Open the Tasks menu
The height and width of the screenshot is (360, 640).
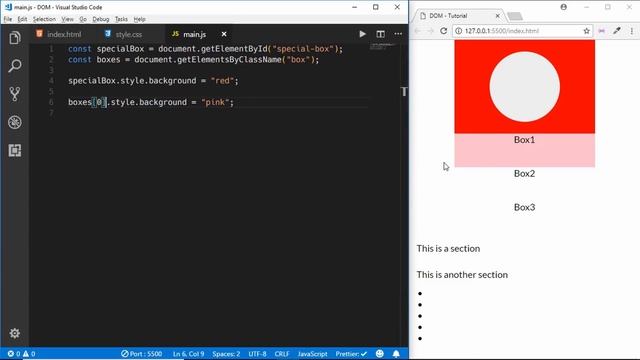(121, 19)
